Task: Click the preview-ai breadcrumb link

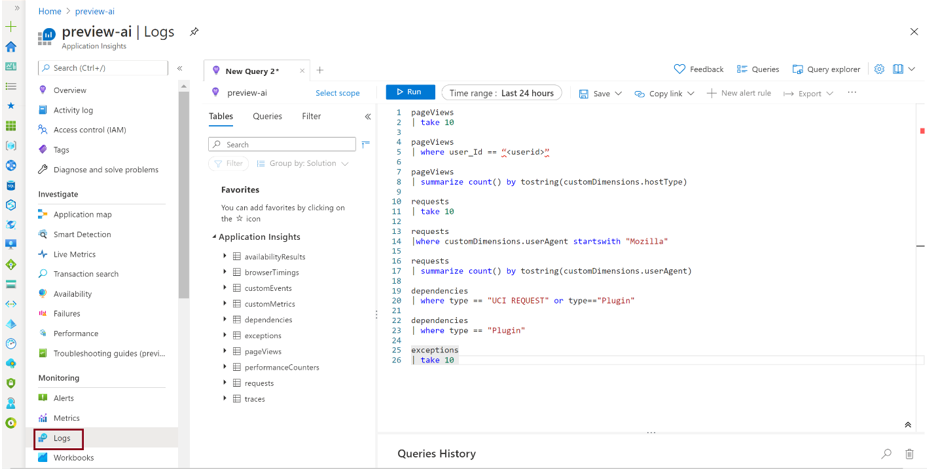Action: (x=95, y=11)
